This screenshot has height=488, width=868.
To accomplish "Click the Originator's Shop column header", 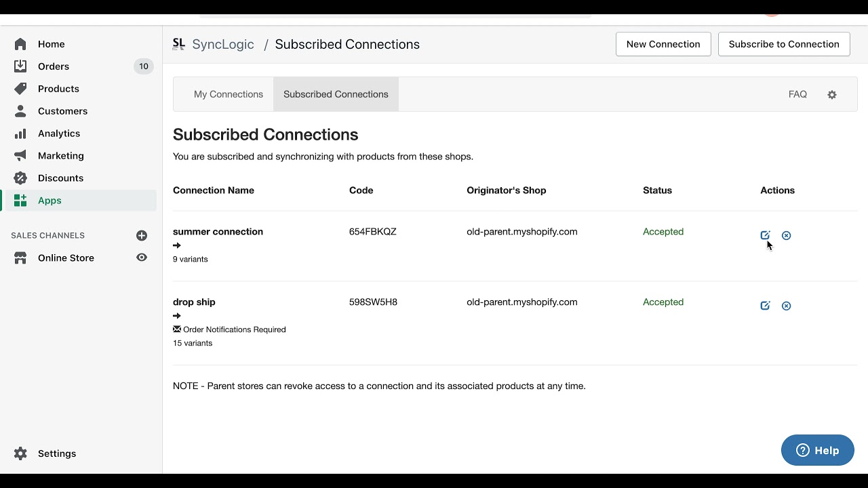I will pos(507,190).
